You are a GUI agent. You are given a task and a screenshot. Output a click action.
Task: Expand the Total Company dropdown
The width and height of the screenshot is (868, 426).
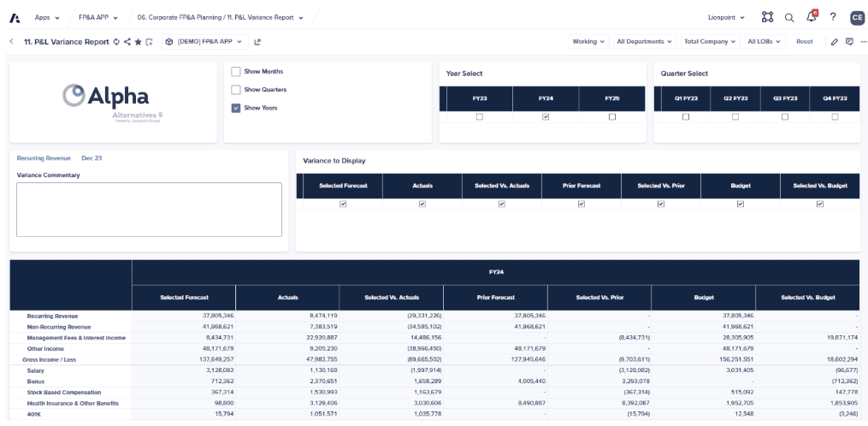coord(710,42)
